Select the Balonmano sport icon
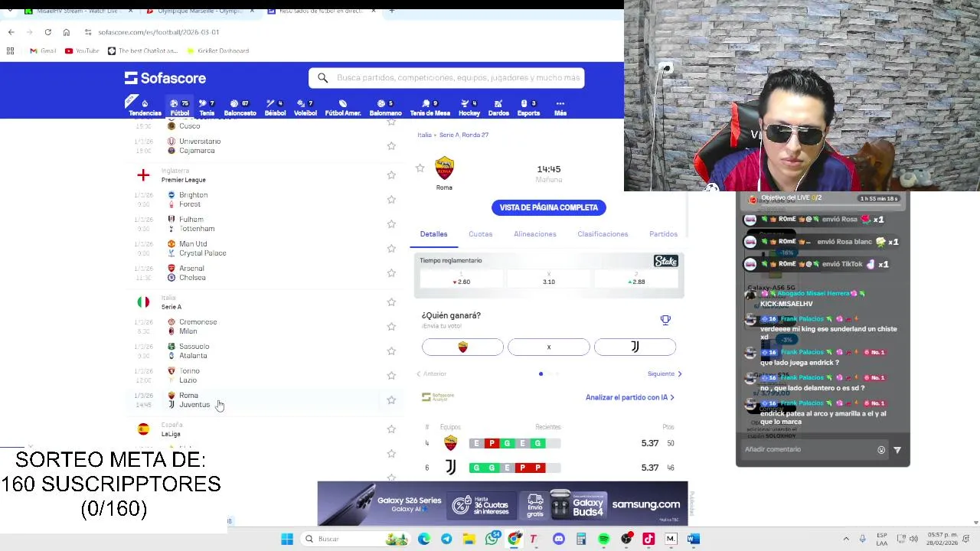Image resolution: width=980 pixels, height=551 pixels. [x=385, y=107]
